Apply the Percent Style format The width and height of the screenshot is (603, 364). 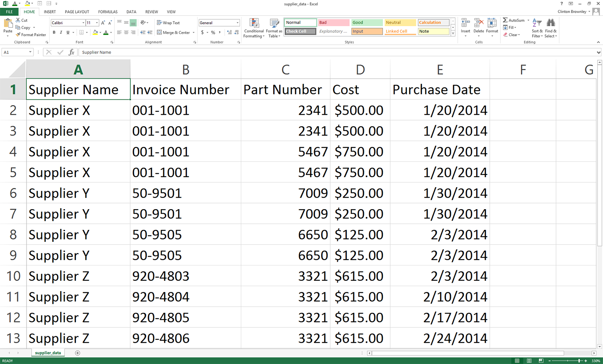pos(213,32)
